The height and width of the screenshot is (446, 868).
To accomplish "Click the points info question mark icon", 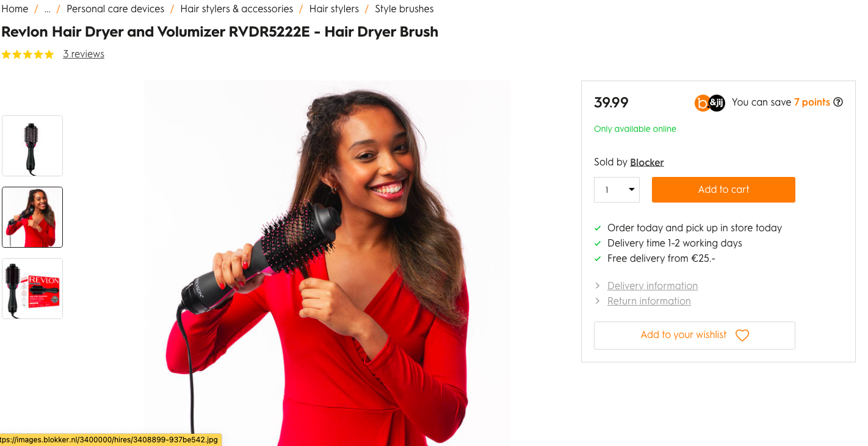I will (838, 102).
